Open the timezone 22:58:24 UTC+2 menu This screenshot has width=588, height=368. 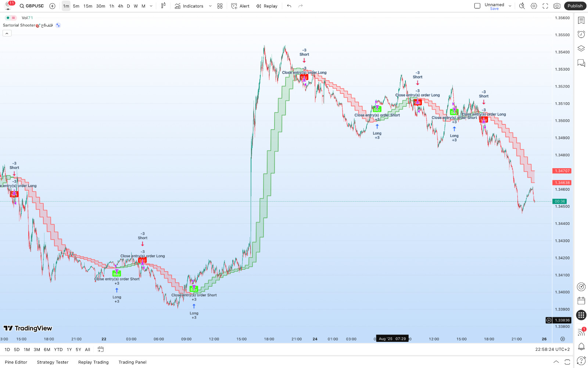point(552,350)
